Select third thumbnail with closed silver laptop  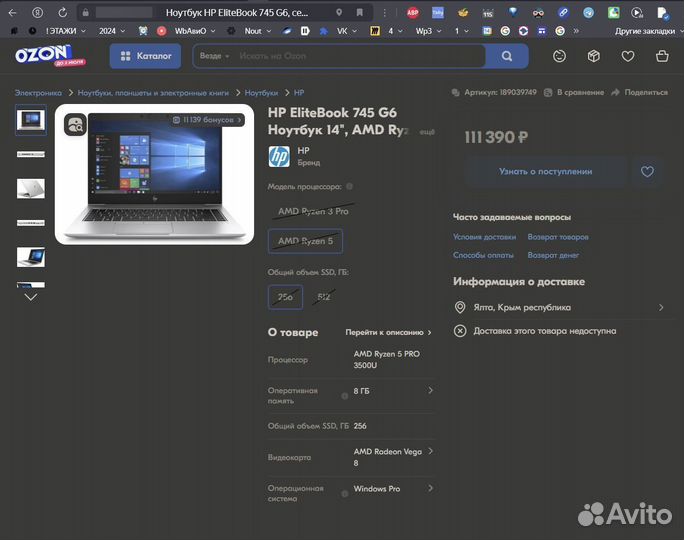[x=31, y=188]
